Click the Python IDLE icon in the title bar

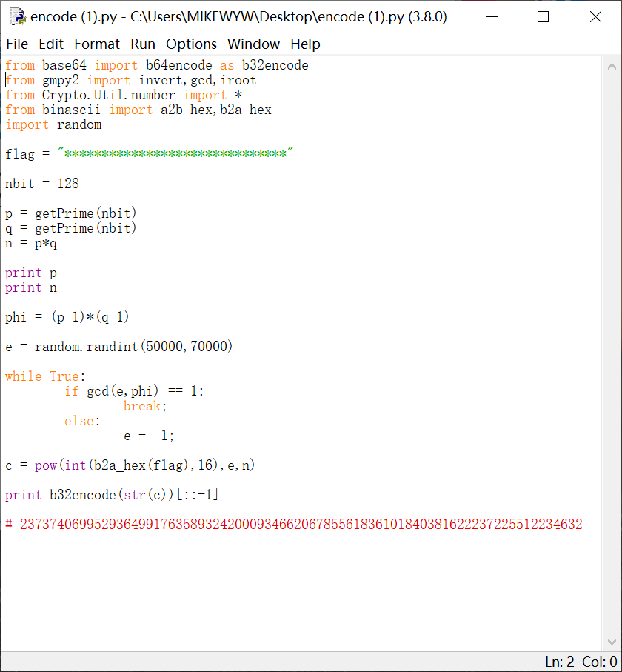(x=16, y=16)
